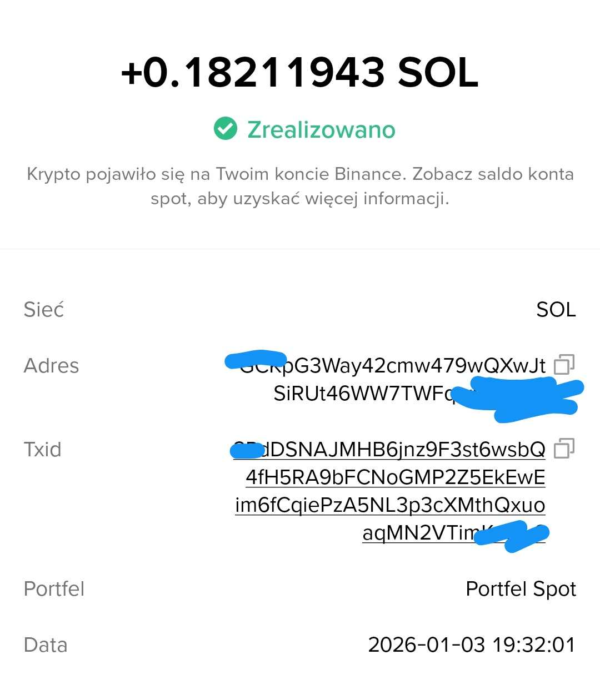
Task: Click Txid line '4fH5RA9bFCNoGMP2Z5EkEwE'
Action: 396,477
